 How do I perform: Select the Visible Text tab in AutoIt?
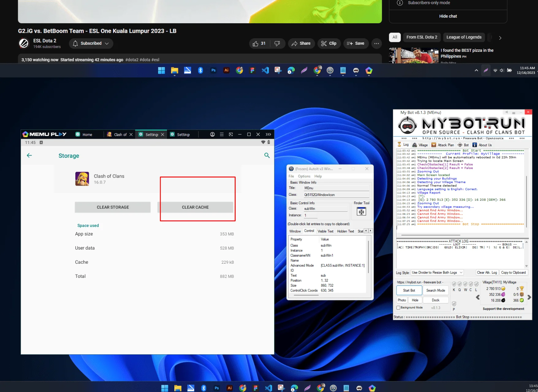point(325,231)
